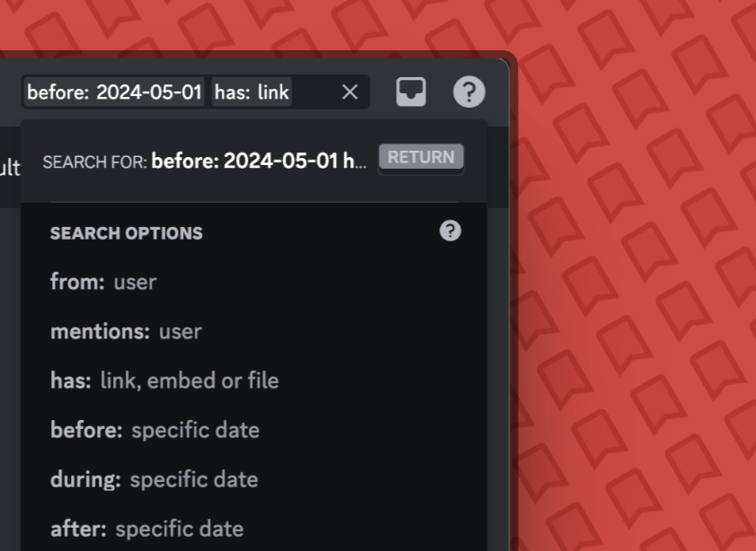Viewport: 756px width, 551px height.
Task: Select the has: link pill in search bar
Action: point(251,92)
